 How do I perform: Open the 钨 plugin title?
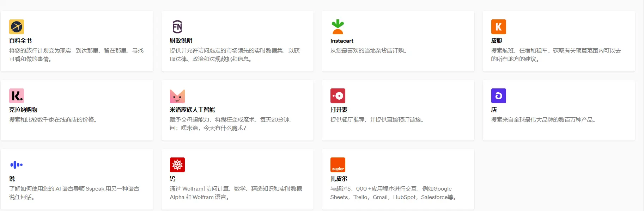coord(173,179)
